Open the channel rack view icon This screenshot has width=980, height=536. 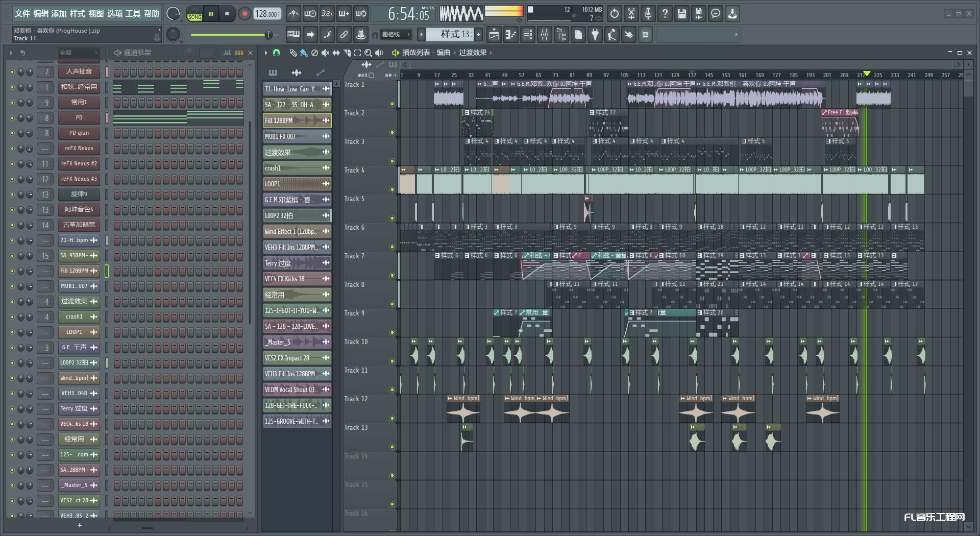pyautogui.click(x=528, y=35)
